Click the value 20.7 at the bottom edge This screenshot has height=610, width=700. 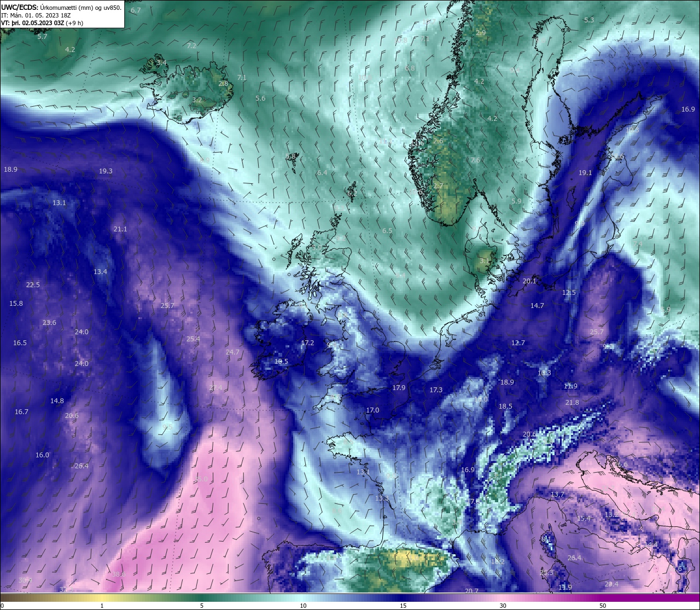pyautogui.click(x=471, y=591)
